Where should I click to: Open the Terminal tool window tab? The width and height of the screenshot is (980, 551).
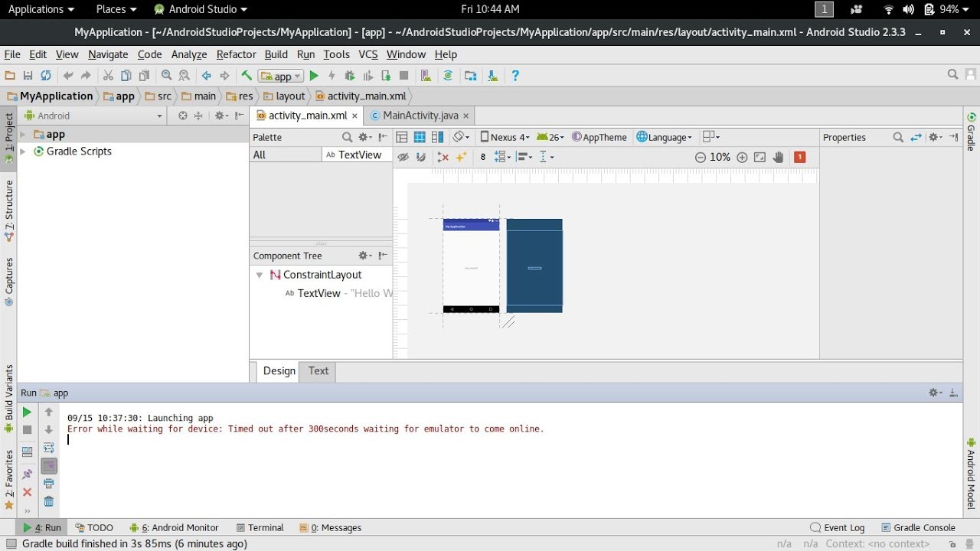(x=260, y=528)
